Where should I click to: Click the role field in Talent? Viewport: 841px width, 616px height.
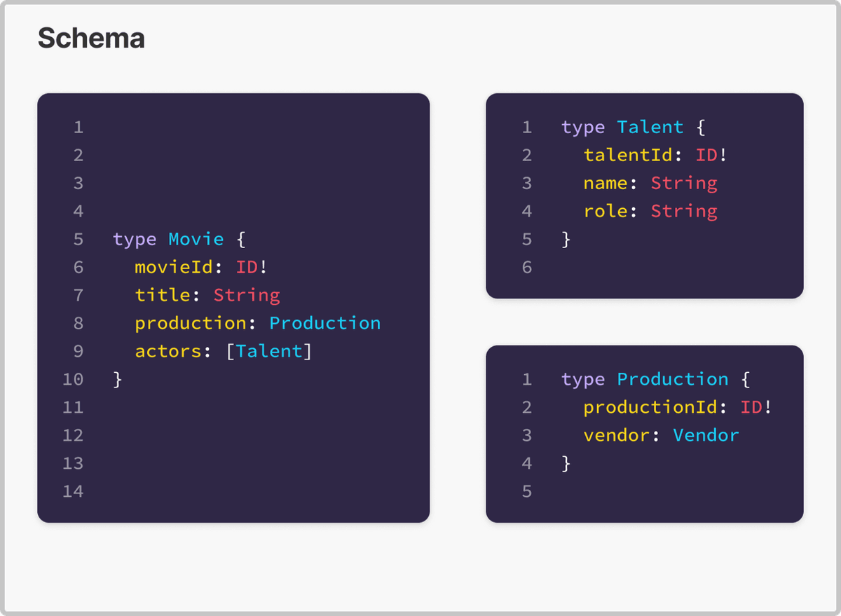tap(606, 211)
